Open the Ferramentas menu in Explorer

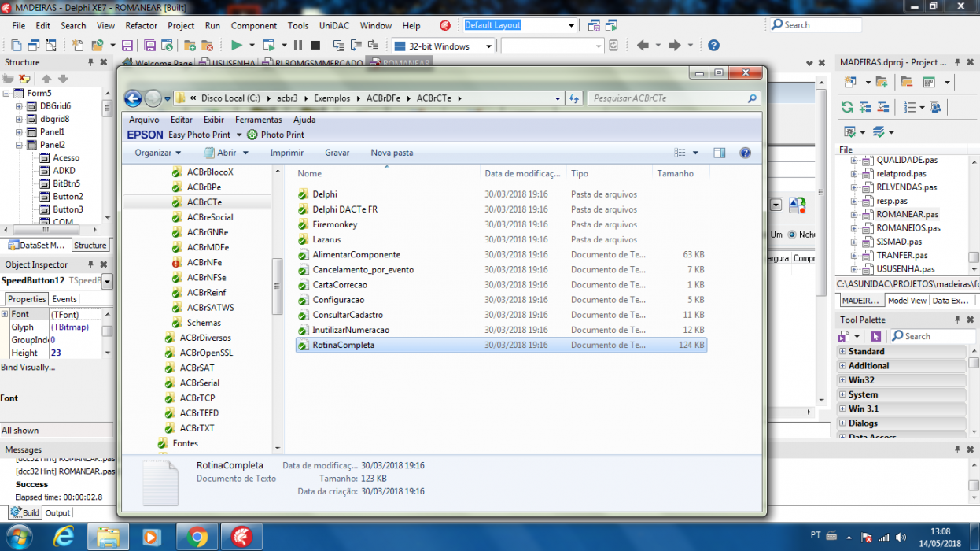258,120
